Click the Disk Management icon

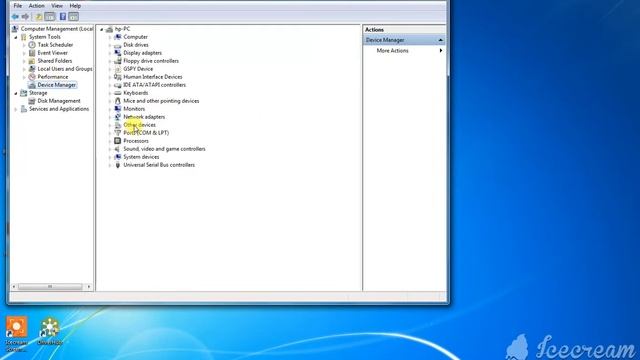pos(32,101)
